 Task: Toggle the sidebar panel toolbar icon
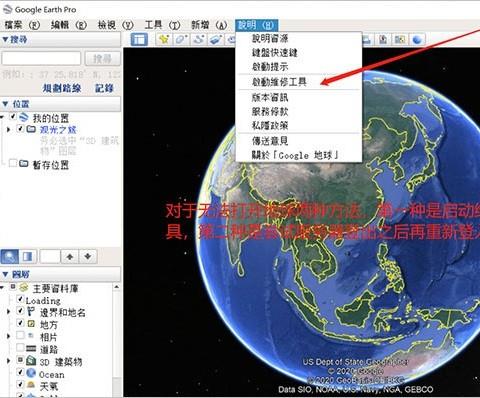click(x=139, y=40)
